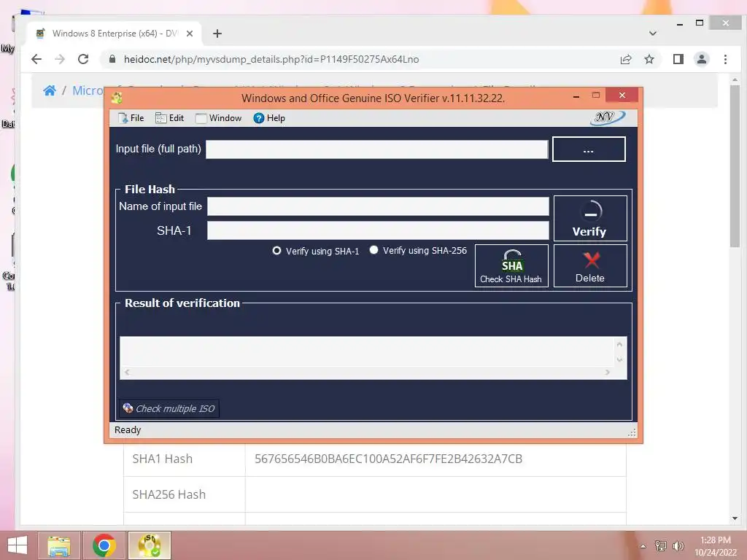Open Chrome's three-dot menu
The height and width of the screenshot is (560, 747).
(x=725, y=59)
